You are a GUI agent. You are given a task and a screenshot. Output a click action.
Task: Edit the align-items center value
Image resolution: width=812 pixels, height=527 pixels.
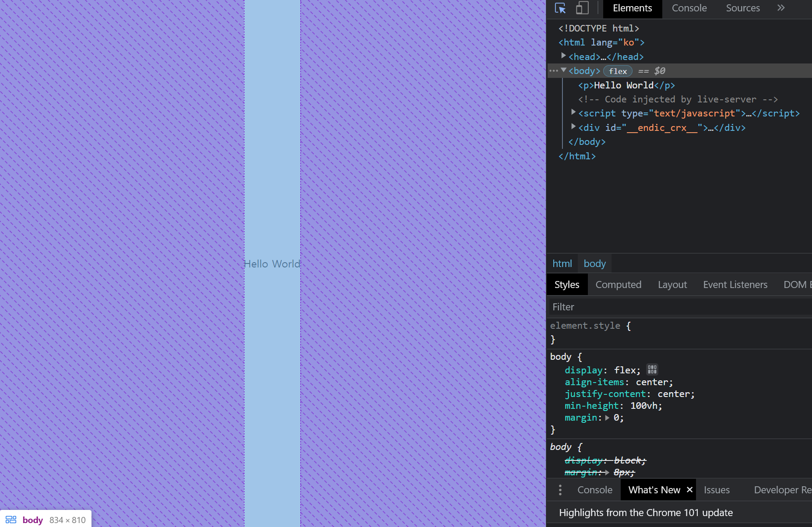[652, 382]
